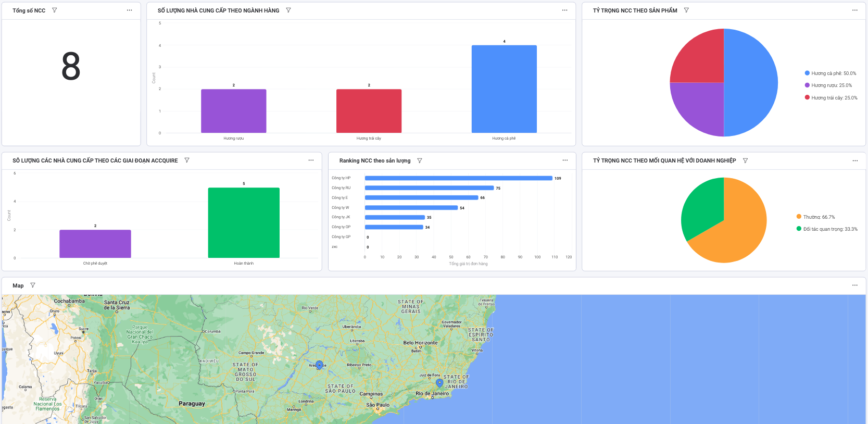Open three-dot menu on Map widget
This screenshot has height=424, width=868.
coord(854,285)
